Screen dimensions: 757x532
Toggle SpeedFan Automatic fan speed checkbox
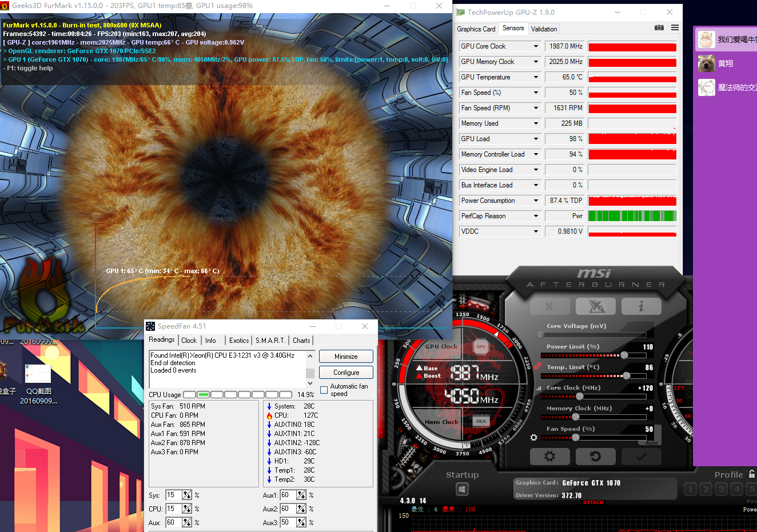point(324,390)
